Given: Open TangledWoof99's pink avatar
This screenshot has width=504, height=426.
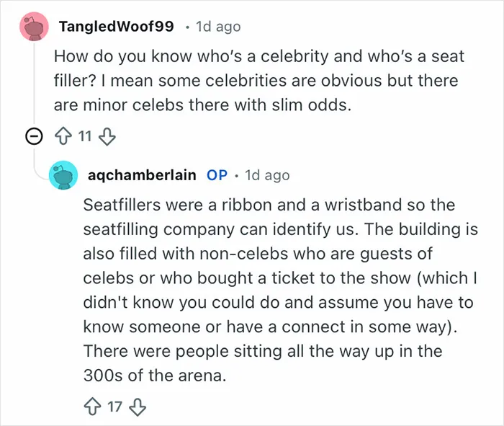Looking at the screenshot, I should tap(34, 27).
